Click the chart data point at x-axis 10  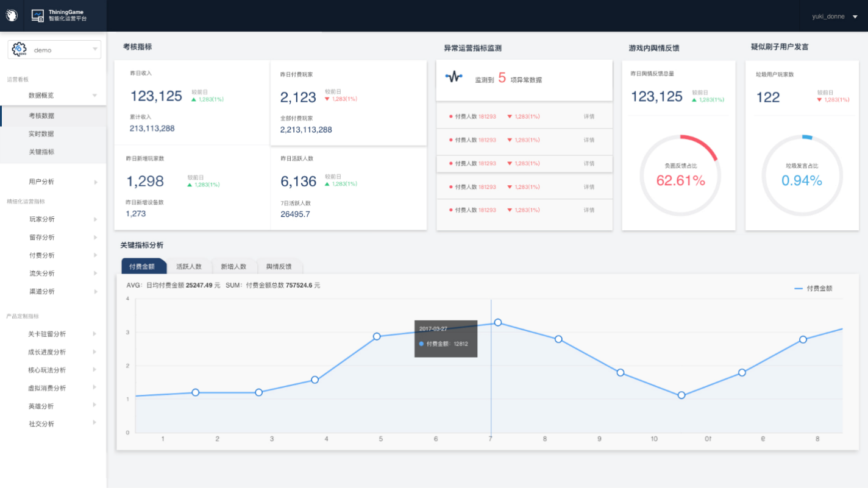tap(681, 395)
